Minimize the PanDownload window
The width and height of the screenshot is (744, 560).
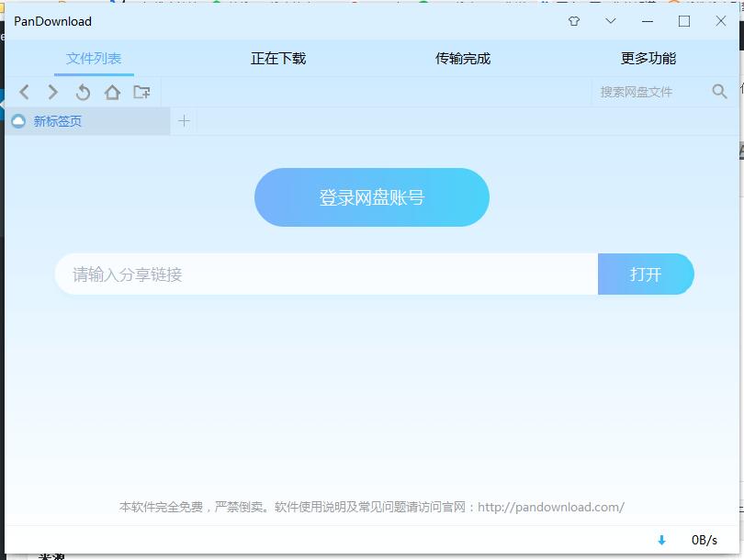click(x=648, y=21)
